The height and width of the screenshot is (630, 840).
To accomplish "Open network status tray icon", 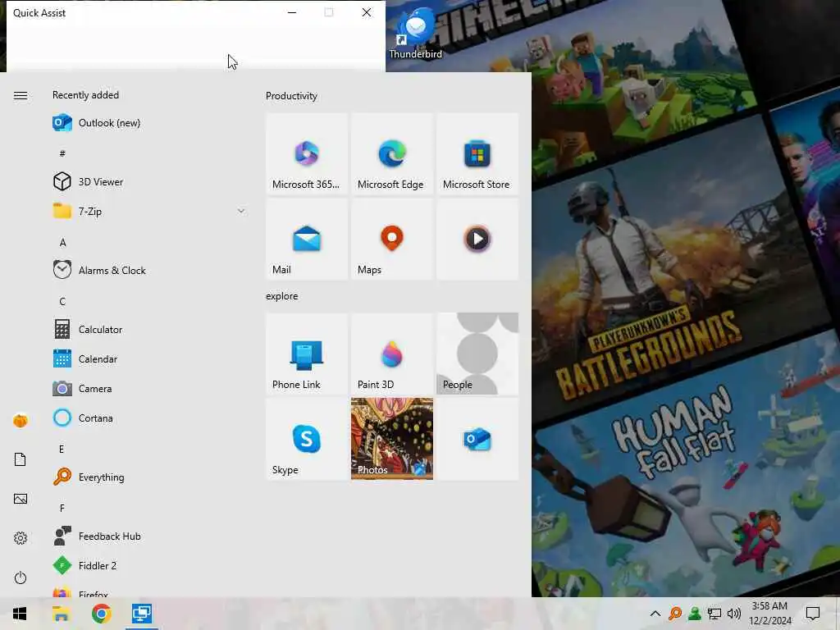I will tap(714, 614).
